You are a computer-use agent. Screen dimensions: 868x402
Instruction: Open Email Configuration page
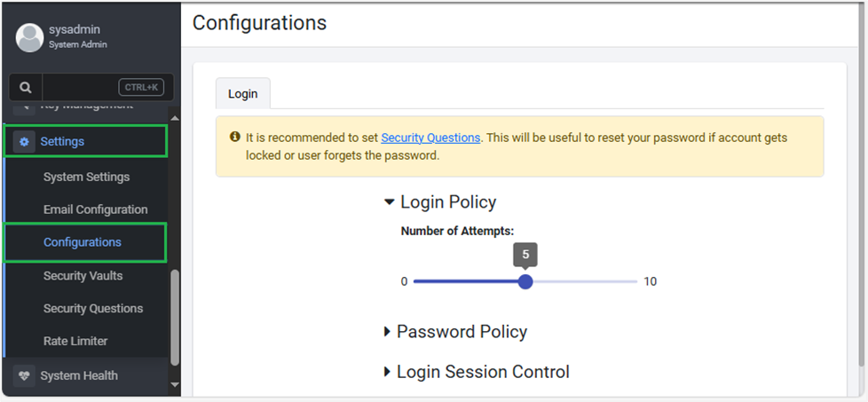pos(95,209)
